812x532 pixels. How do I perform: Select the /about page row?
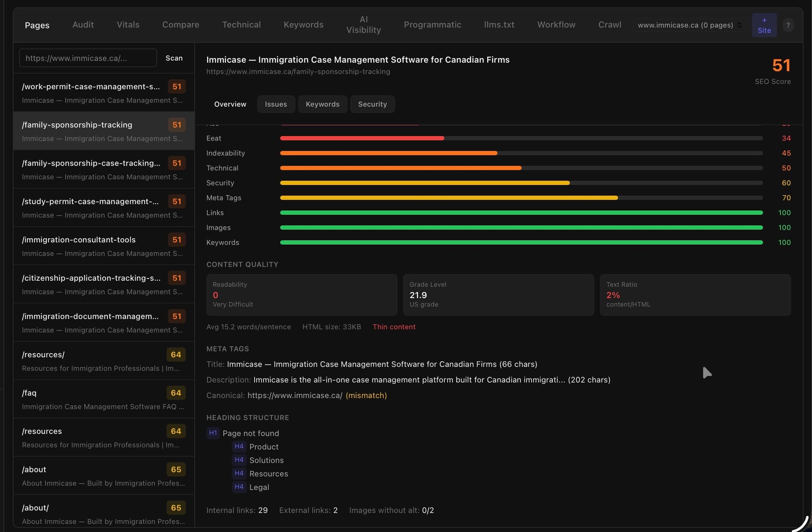coord(104,475)
